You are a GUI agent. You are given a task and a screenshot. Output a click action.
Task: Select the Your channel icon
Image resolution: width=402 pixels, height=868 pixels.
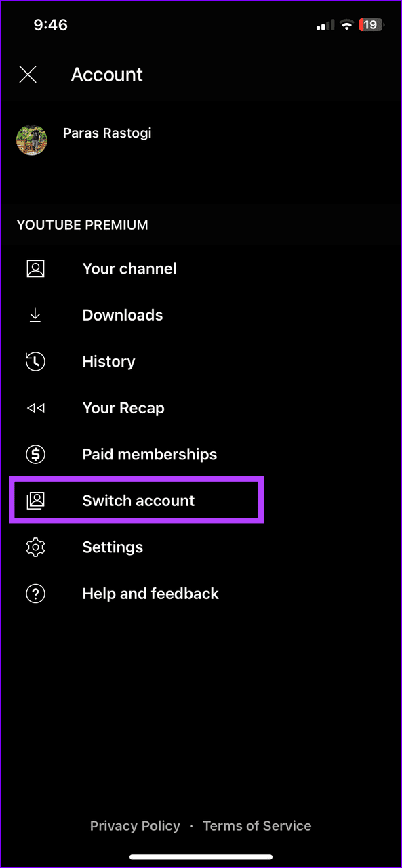(35, 268)
